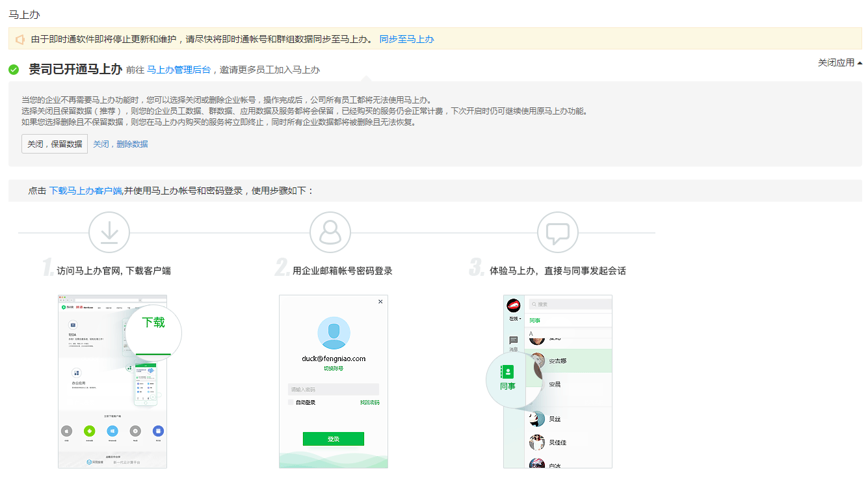Click the green checkmark beside 贵司已开通马上办

point(14,70)
